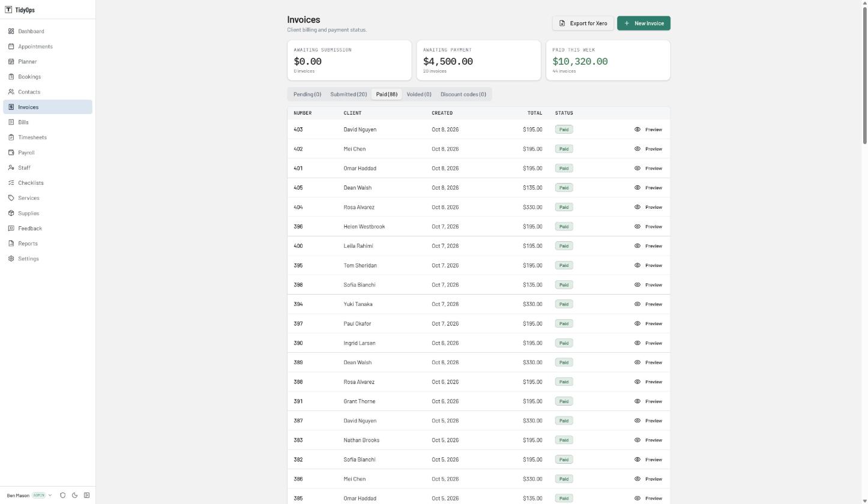Toggle dark mode with the moon icon

coord(74,496)
